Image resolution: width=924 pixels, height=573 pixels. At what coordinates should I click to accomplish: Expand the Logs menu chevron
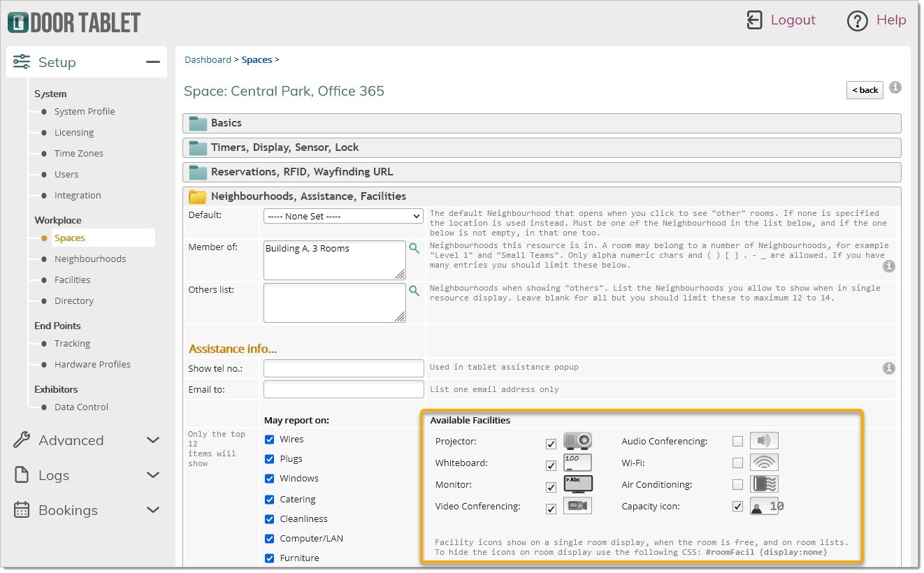coord(153,475)
